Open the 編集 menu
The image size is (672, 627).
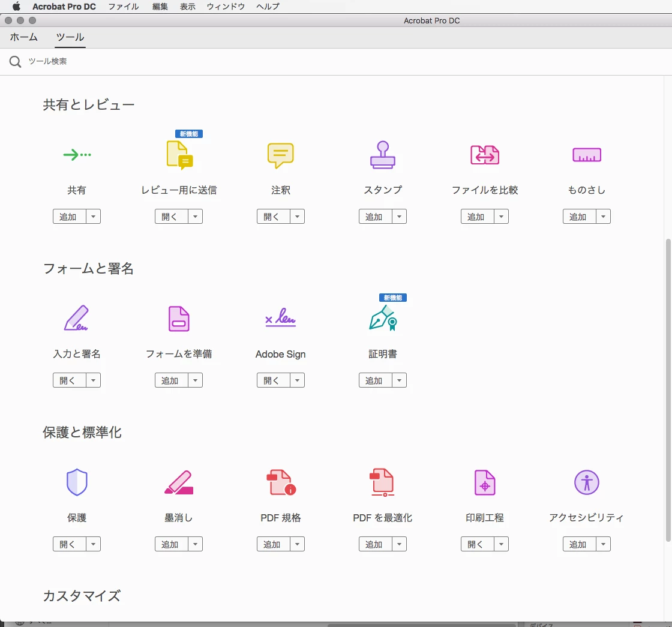pos(160,7)
